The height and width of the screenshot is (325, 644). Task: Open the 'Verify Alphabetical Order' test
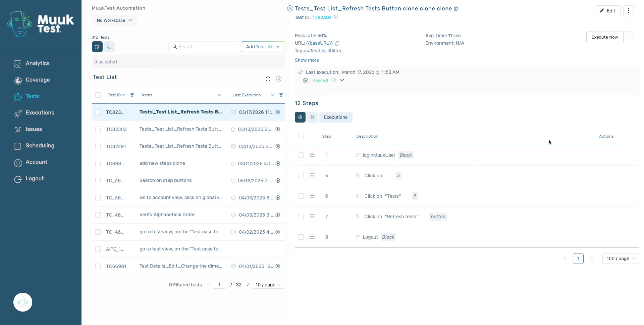(x=167, y=215)
